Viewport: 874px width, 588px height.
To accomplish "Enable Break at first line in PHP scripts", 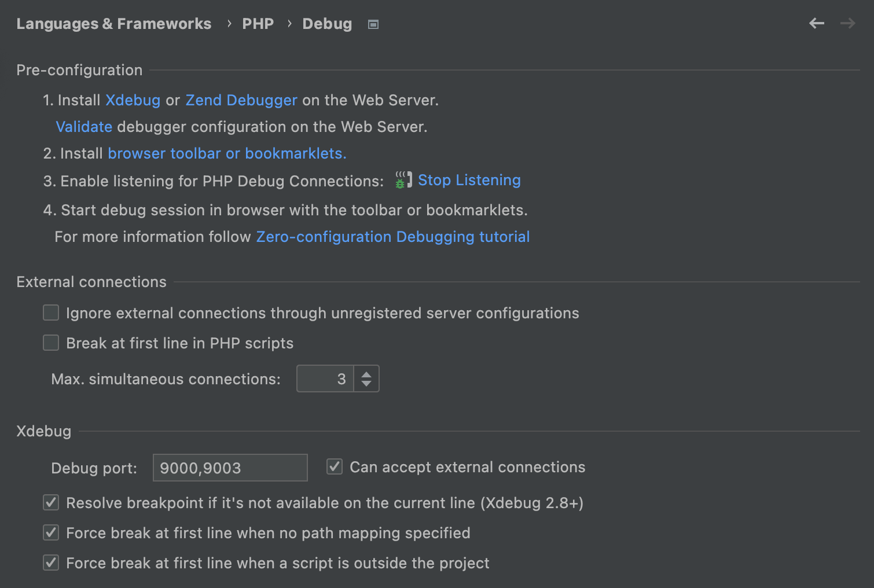I will point(51,343).
